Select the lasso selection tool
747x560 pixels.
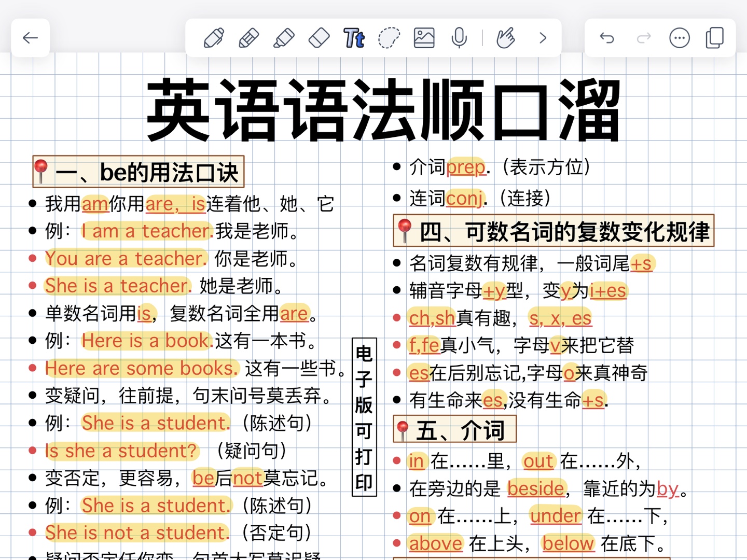pyautogui.click(x=389, y=37)
